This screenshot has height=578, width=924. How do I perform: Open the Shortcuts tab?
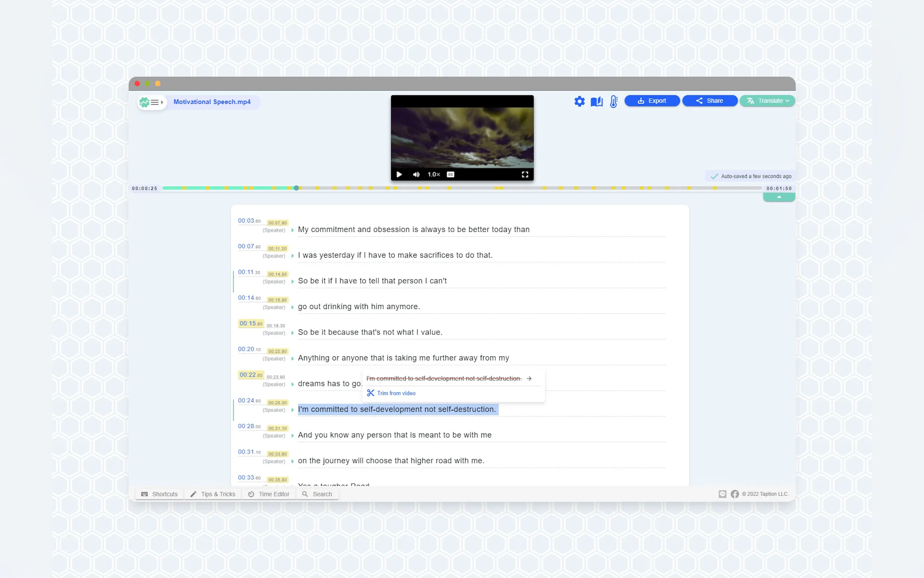(x=159, y=494)
